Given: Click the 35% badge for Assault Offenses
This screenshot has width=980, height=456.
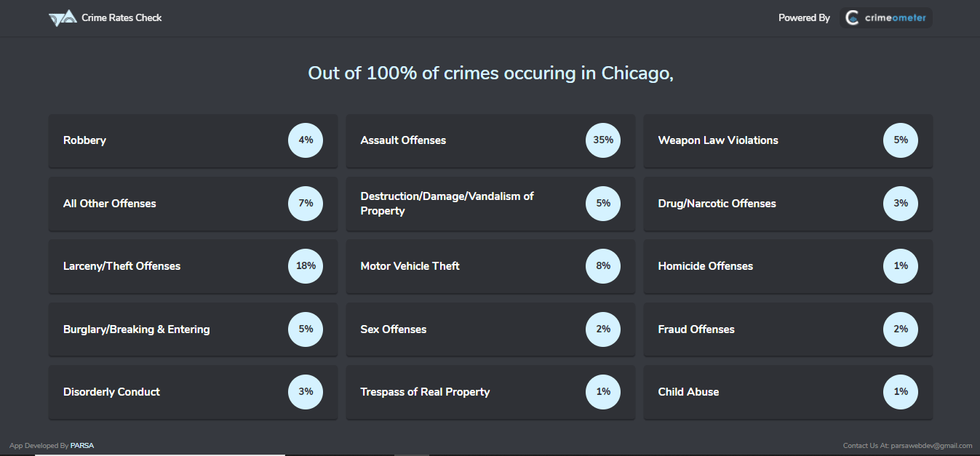Looking at the screenshot, I should [x=603, y=140].
